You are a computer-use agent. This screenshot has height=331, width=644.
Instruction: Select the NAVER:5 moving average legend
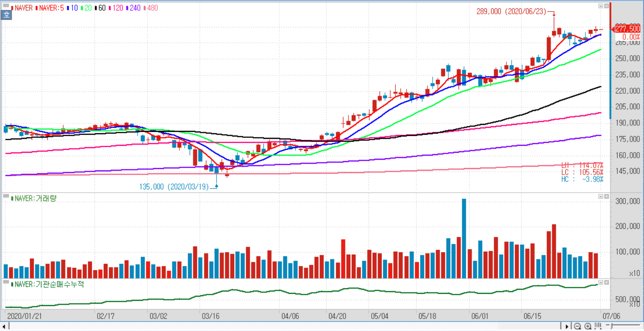coord(52,8)
